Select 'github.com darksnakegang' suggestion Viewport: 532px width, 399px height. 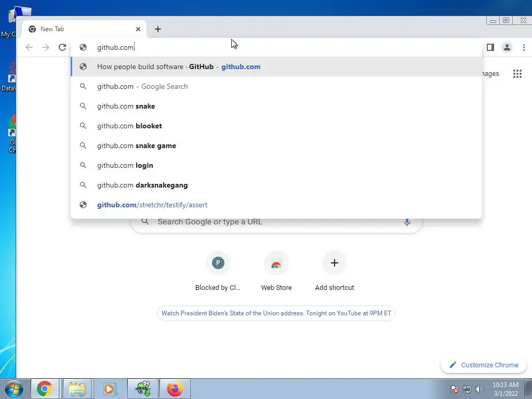coord(276,185)
